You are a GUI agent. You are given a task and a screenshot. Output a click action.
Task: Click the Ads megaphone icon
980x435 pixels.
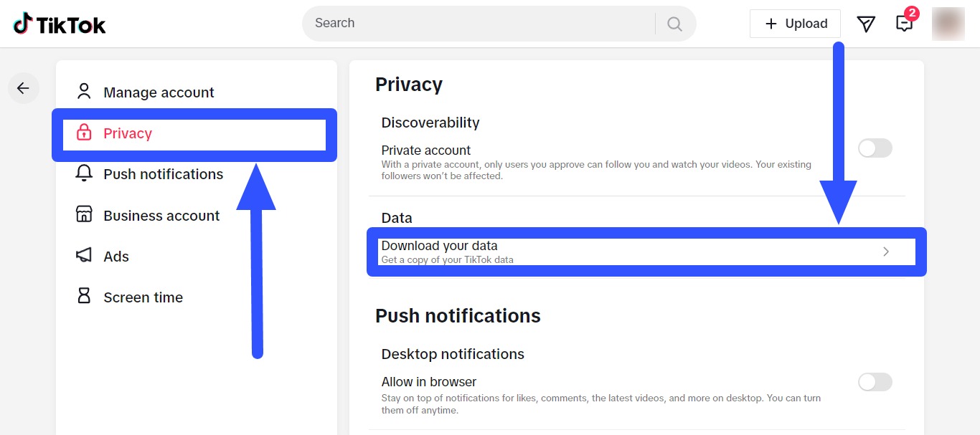pyautogui.click(x=84, y=256)
